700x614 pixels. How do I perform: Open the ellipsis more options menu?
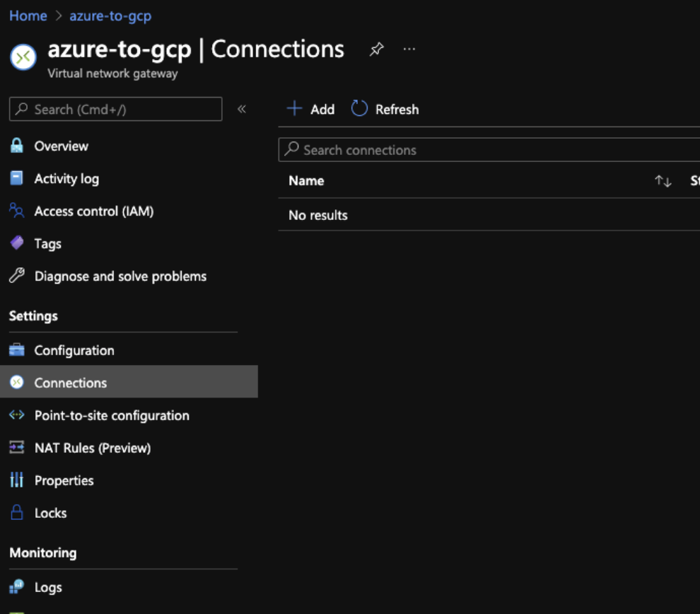click(409, 49)
